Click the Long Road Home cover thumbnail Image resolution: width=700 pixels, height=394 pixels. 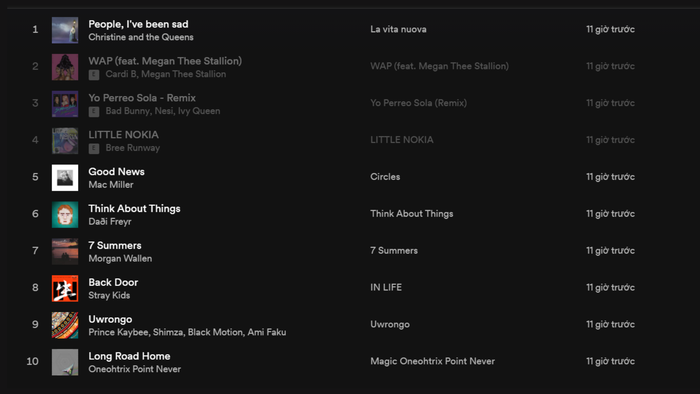65,362
